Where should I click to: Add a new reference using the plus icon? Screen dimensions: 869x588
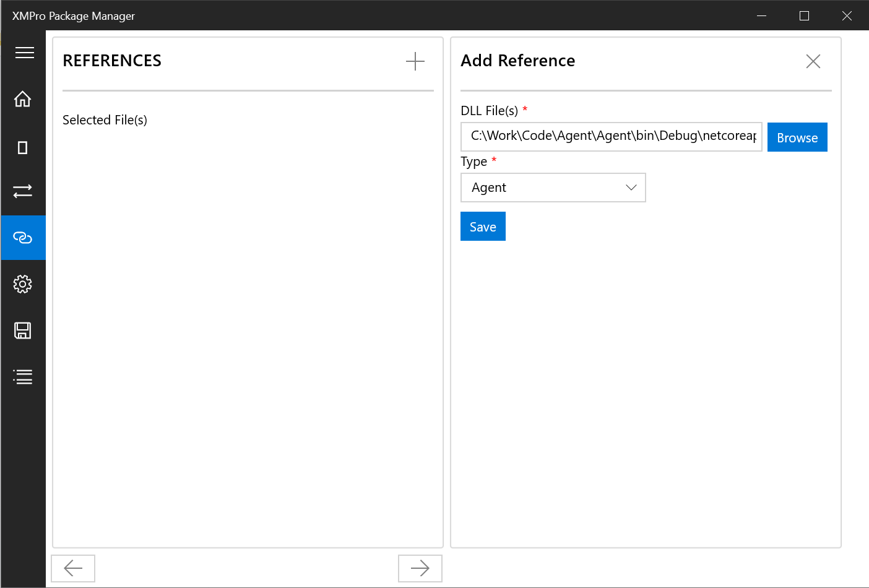[x=415, y=61]
